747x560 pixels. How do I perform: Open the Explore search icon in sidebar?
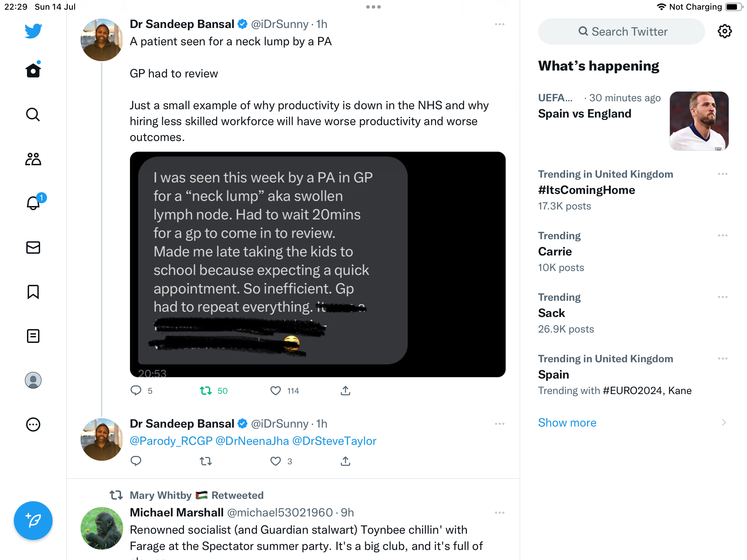pyautogui.click(x=33, y=115)
